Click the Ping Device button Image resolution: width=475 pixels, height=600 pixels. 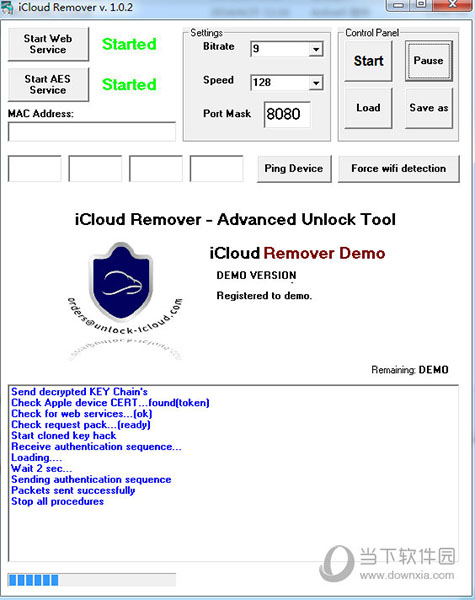(x=294, y=169)
